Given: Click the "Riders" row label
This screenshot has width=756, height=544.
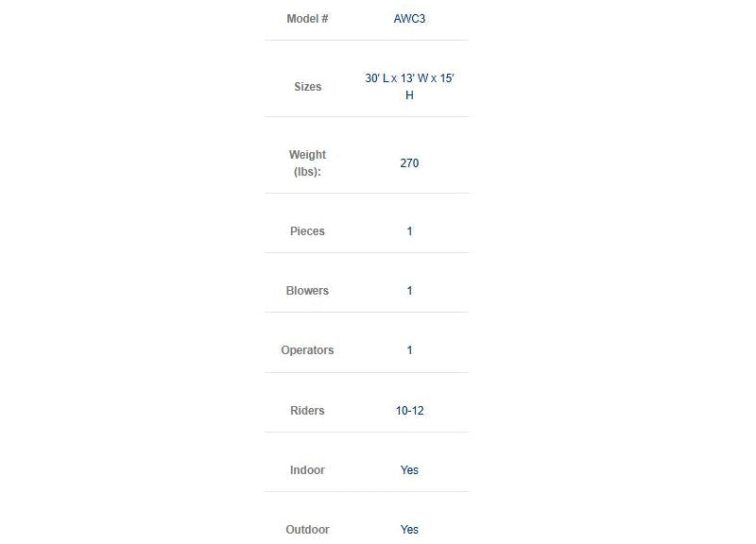Looking at the screenshot, I should [307, 411].
